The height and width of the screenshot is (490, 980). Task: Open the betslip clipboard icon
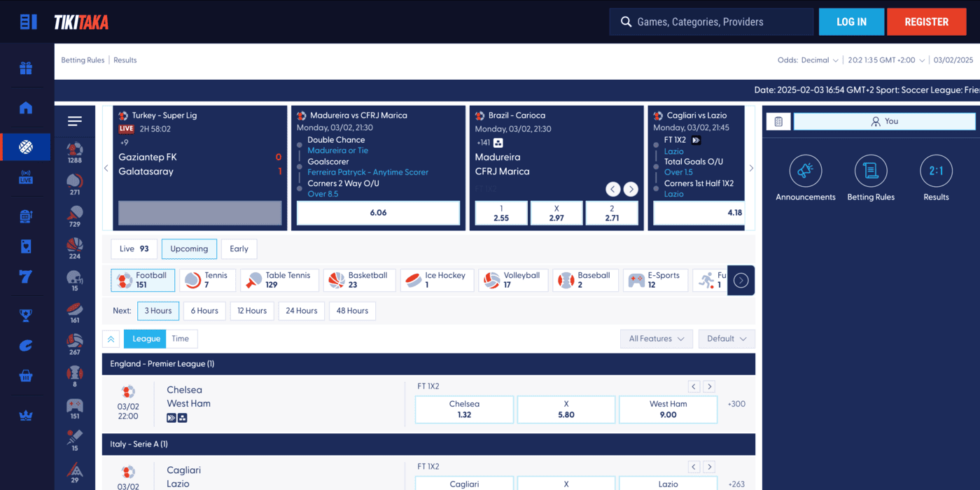tap(778, 121)
